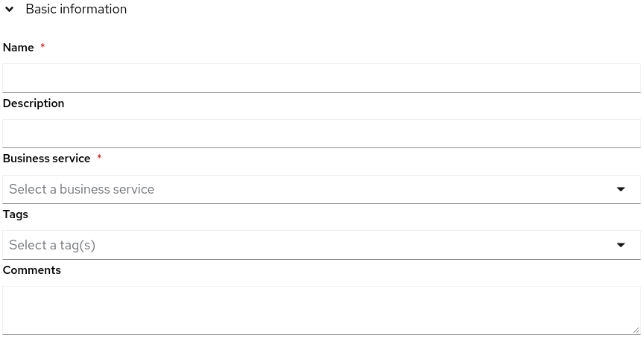Collapse the Basic information chevron
The image size is (644, 341).
[10, 10]
